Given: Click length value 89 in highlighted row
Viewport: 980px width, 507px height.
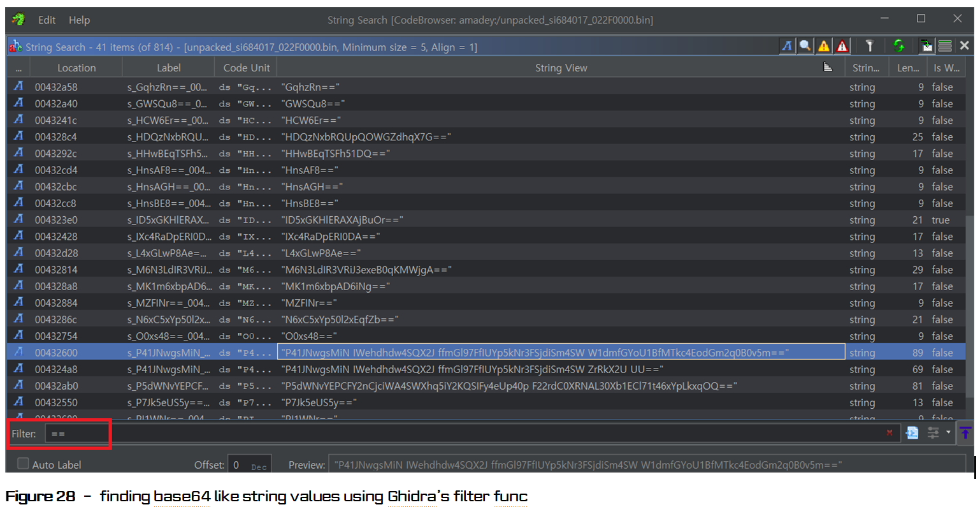Looking at the screenshot, I should tap(917, 353).
